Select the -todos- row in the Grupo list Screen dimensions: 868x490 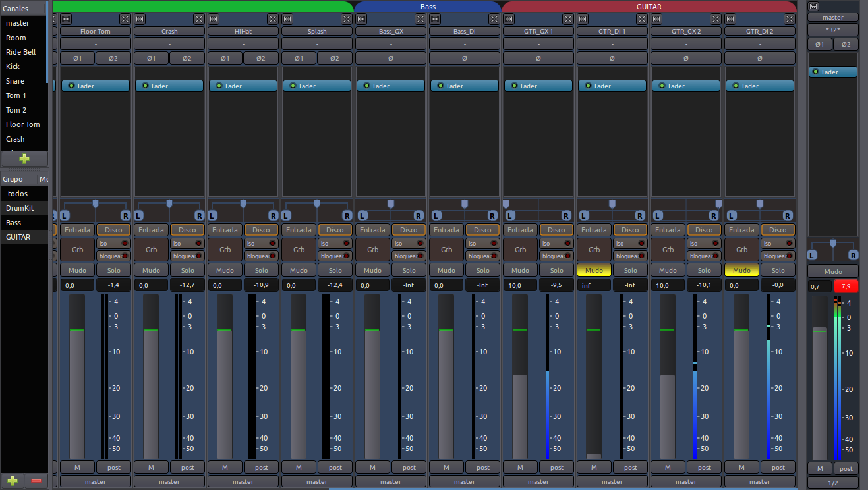(x=24, y=194)
